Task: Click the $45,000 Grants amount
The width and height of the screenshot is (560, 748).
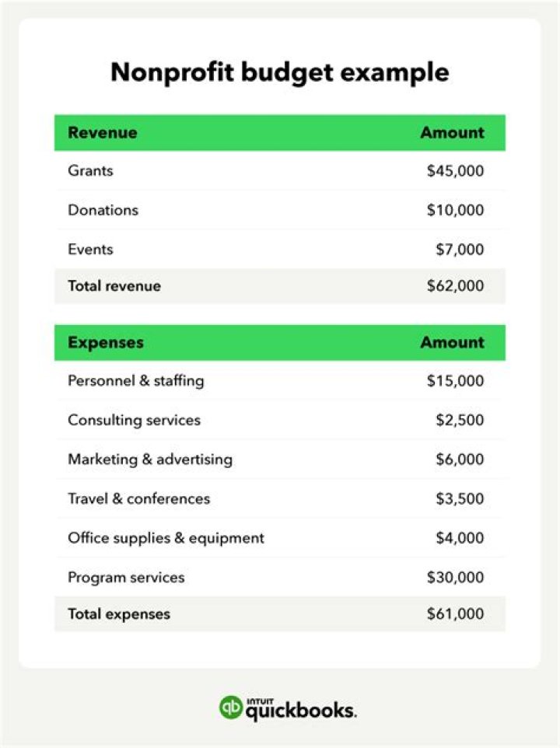Action: coord(455,170)
